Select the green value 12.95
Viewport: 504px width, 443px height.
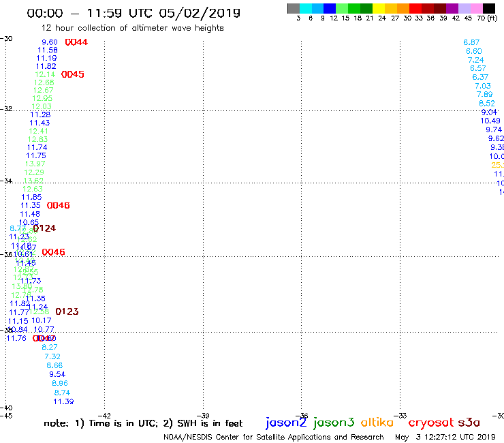pos(42,98)
